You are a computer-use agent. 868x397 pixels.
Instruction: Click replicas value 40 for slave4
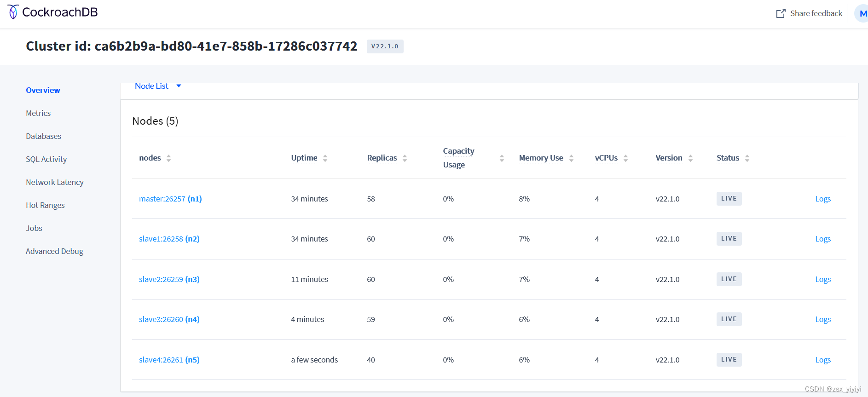371,360
